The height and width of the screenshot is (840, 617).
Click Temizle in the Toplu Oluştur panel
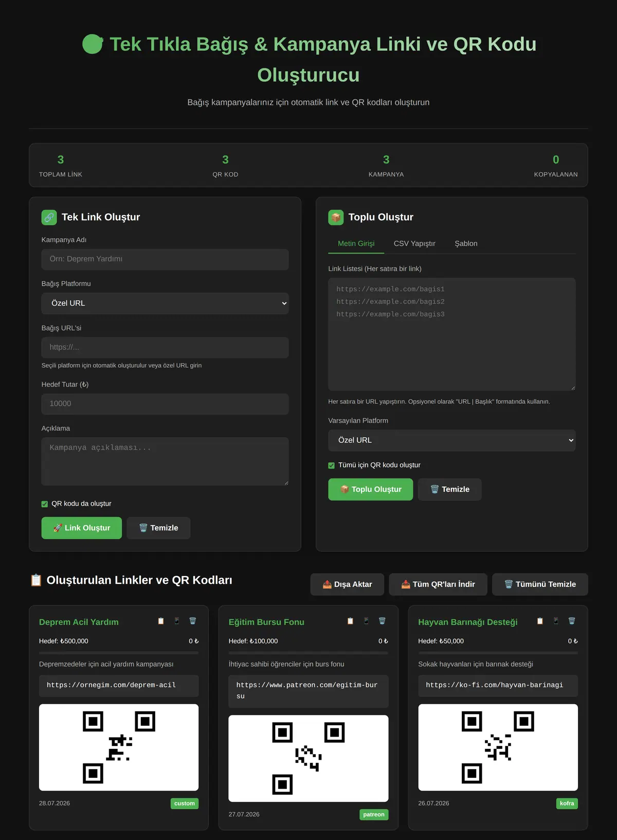tap(450, 489)
